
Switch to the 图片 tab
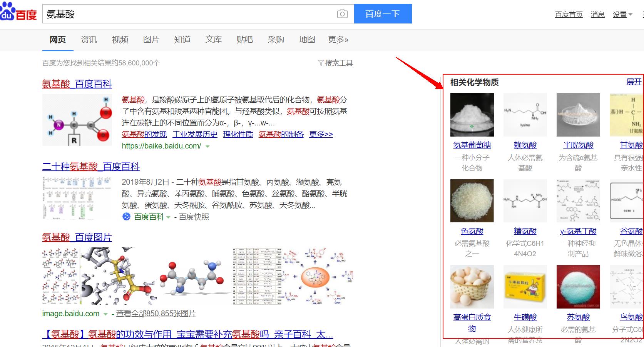151,40
